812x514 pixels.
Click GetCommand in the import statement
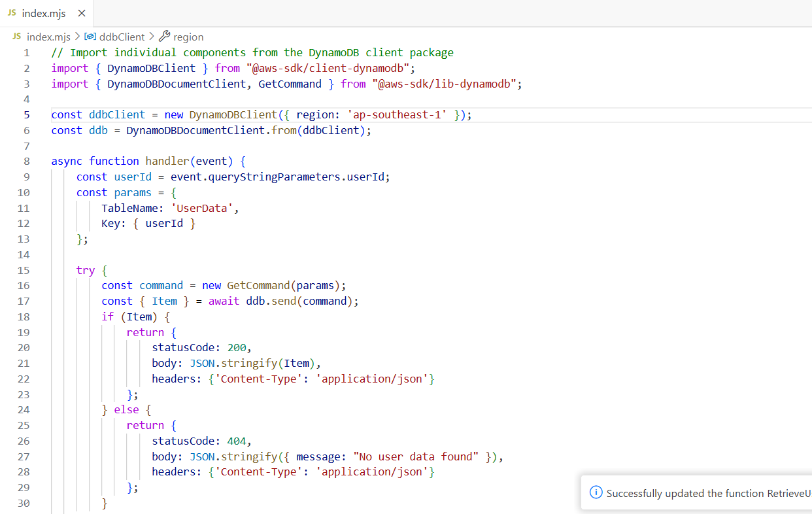(x=290, y=84)
